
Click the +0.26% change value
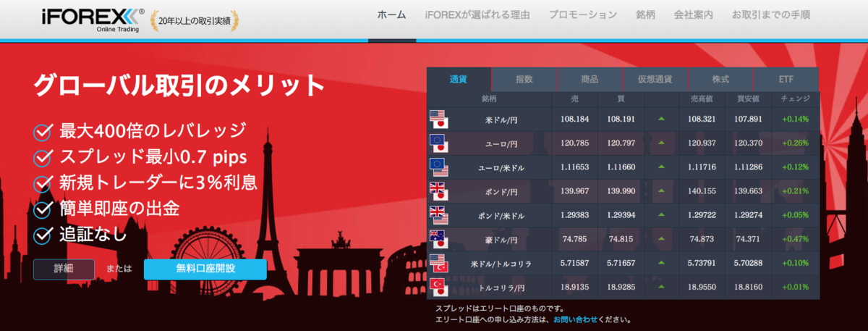pos(795,143)
